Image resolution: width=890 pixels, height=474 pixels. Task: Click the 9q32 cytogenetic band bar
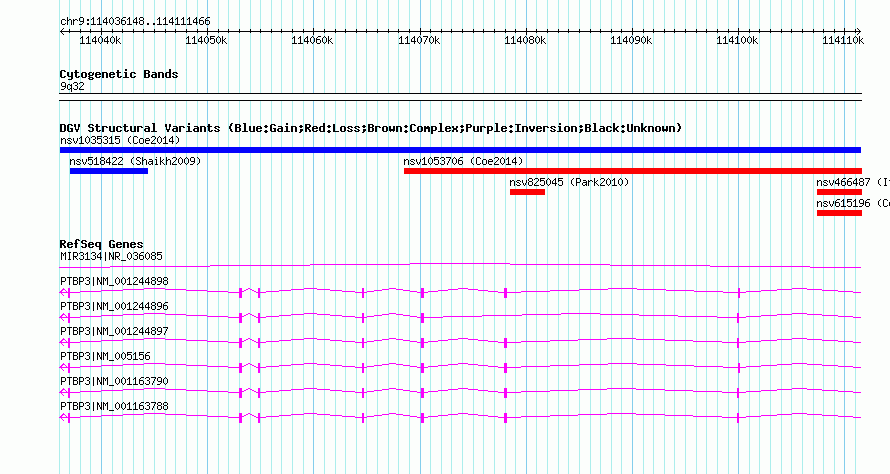coord(460,97)
